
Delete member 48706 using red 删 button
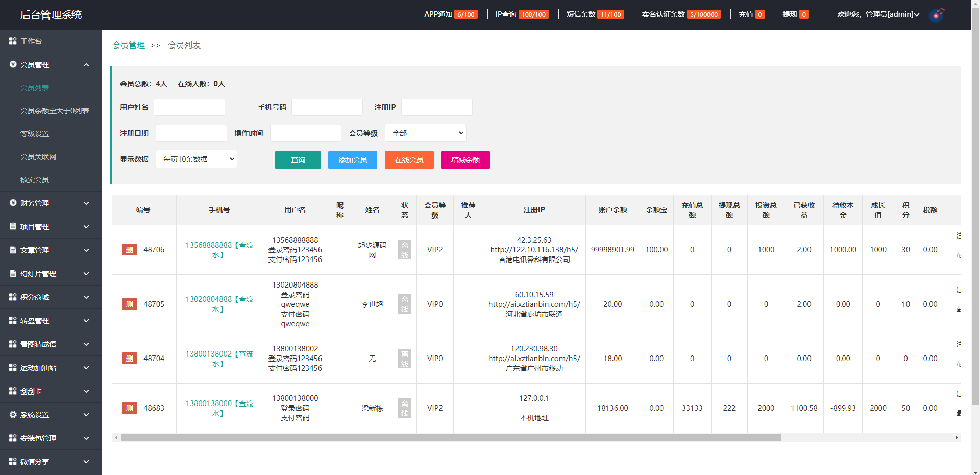coord(129,250)
